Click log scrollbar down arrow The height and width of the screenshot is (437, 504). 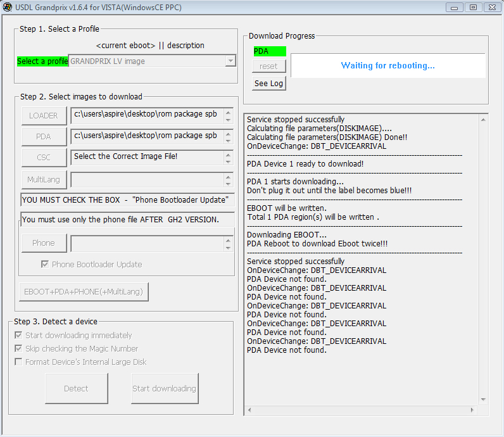click(x=483, y=400)
